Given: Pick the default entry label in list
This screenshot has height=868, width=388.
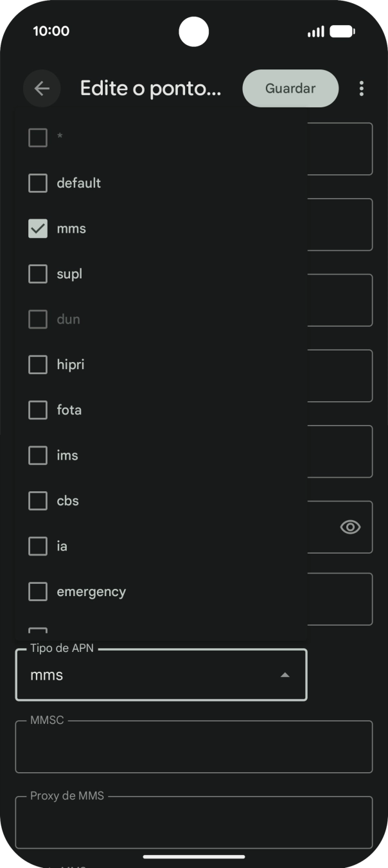Looking at the screenshot, I should pyautogui.click(x=79, y=183).
